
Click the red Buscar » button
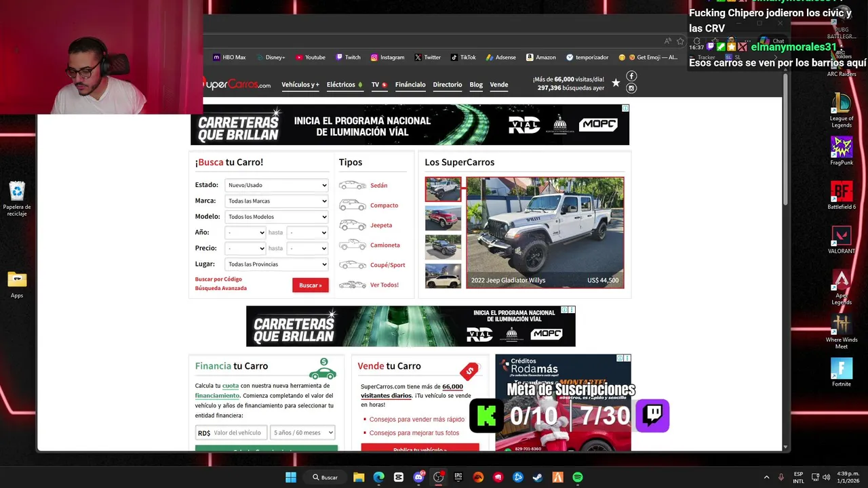coord(311,285)
